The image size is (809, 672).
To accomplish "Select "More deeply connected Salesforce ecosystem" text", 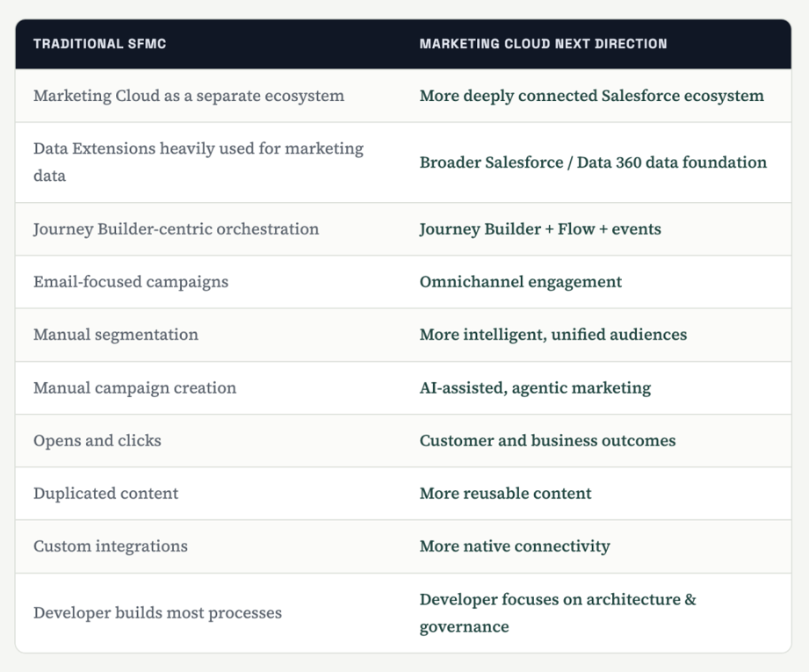I will [591, 96].
